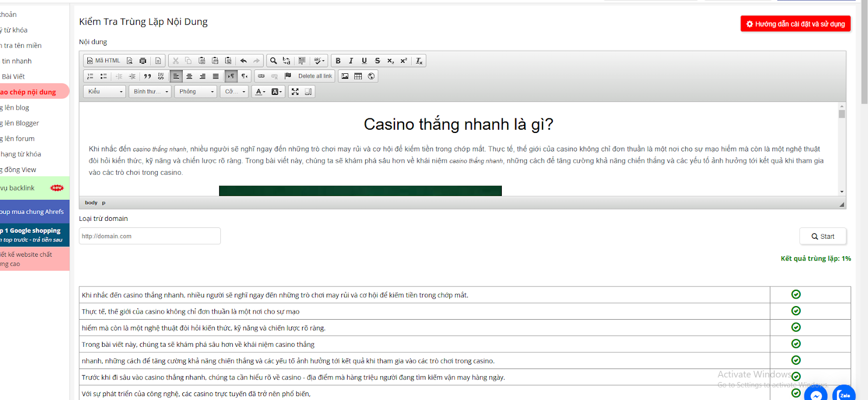Click the Insert Table icon
This screenshot has width=868, height=400.
358,77
